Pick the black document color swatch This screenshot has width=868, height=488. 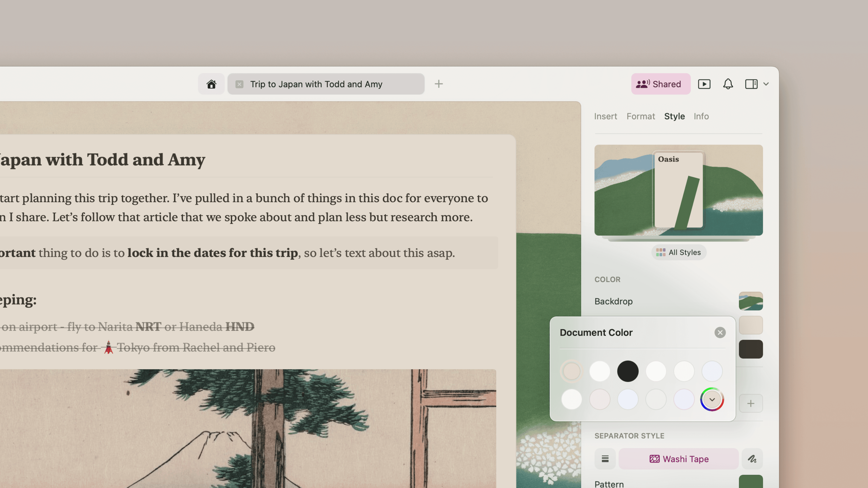(627, 371)
